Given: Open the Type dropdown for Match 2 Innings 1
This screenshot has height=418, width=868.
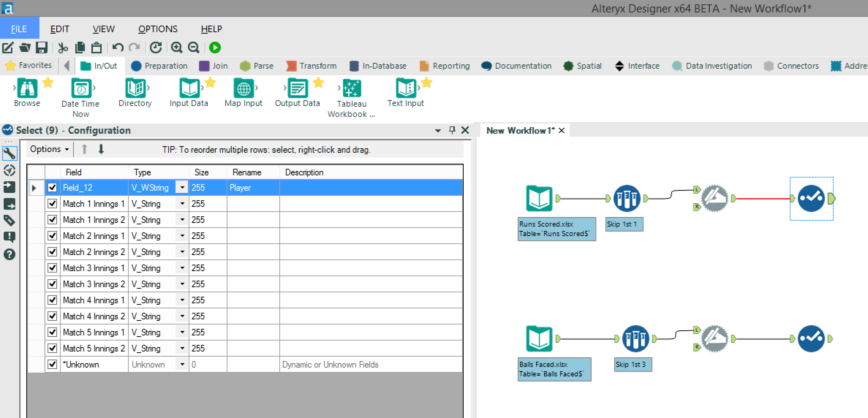Looking at the screenshot, I should 182,236.
